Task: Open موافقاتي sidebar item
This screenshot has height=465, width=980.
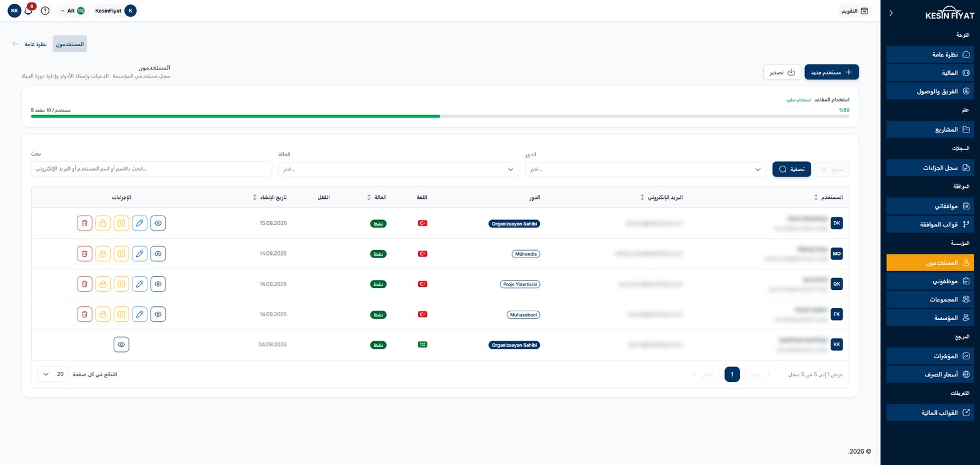Action: coord(930,206)
